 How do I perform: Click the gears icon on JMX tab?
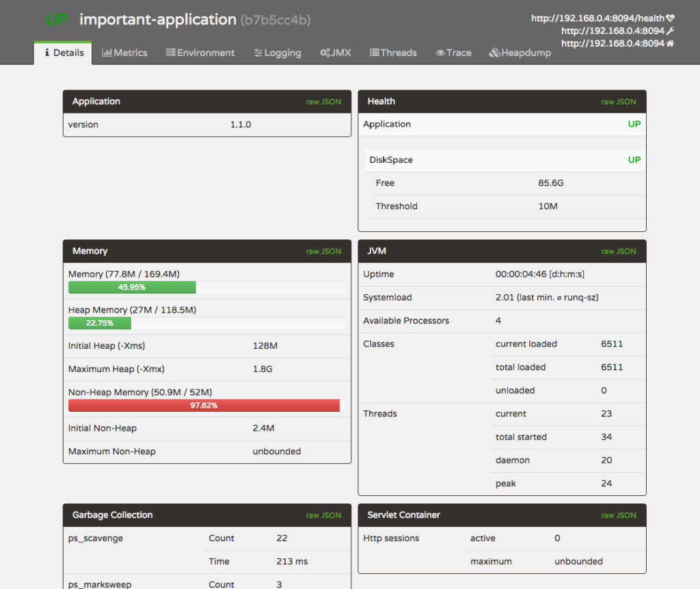325,53
